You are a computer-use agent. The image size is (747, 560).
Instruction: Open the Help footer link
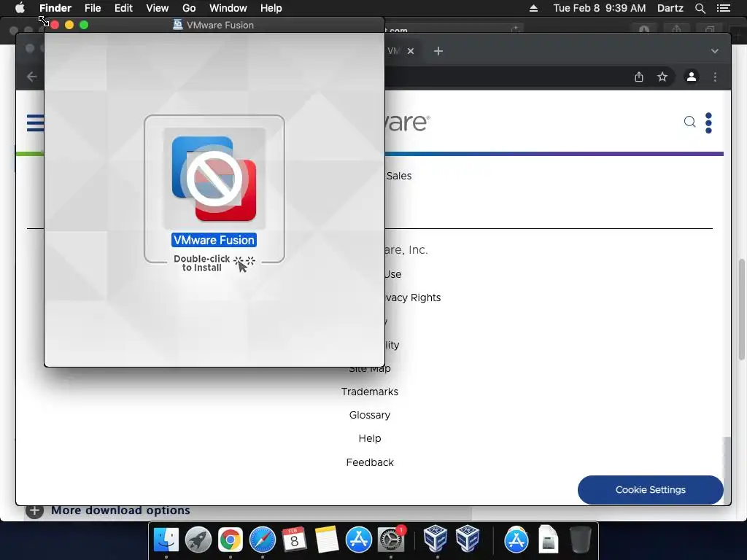tap(370, 438)
